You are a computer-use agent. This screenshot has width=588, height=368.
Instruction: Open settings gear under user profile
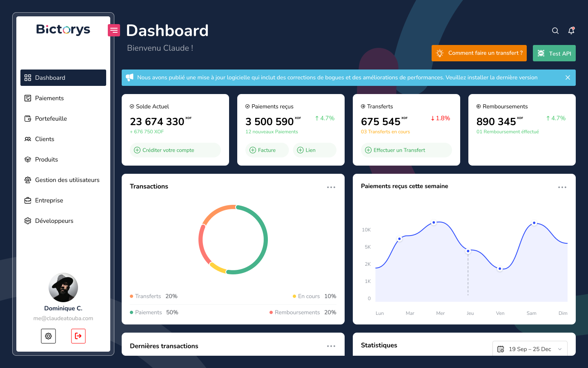(48, 336)
